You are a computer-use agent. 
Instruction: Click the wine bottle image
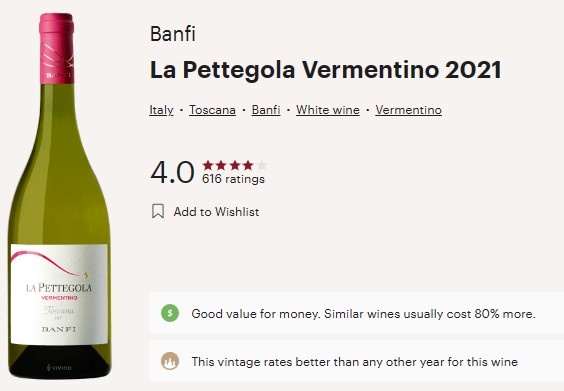(x=59, y=196)
